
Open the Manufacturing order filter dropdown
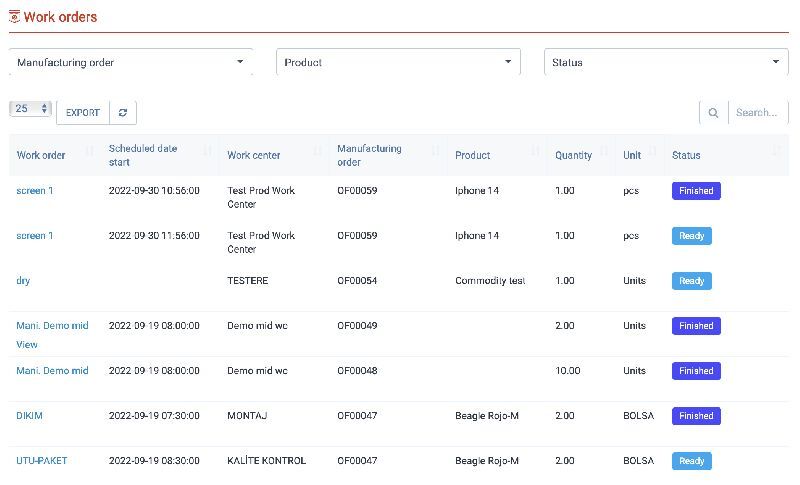(x=130, y=62)
